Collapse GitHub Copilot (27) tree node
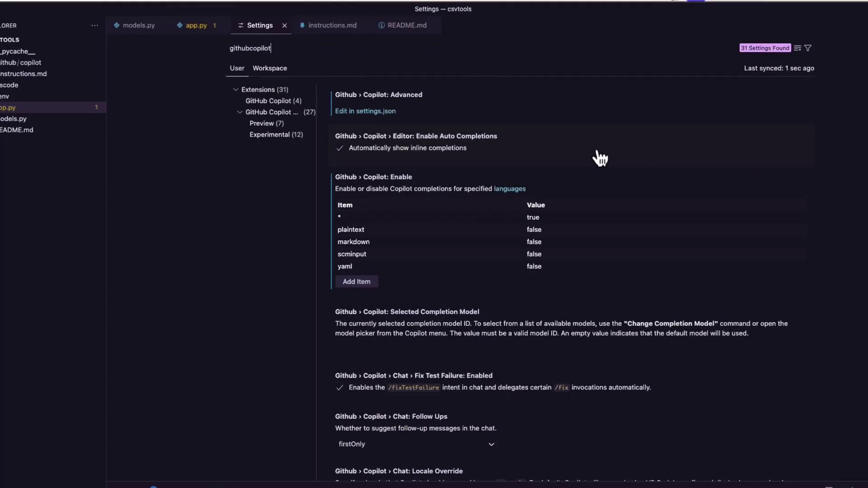868x488 pixels. point(240,112)
